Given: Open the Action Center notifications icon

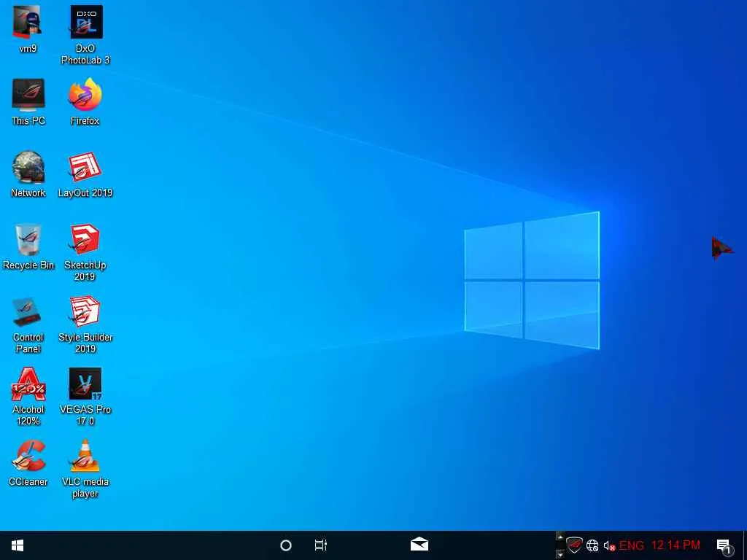Looking at the screenshot, I should (724, 547).
